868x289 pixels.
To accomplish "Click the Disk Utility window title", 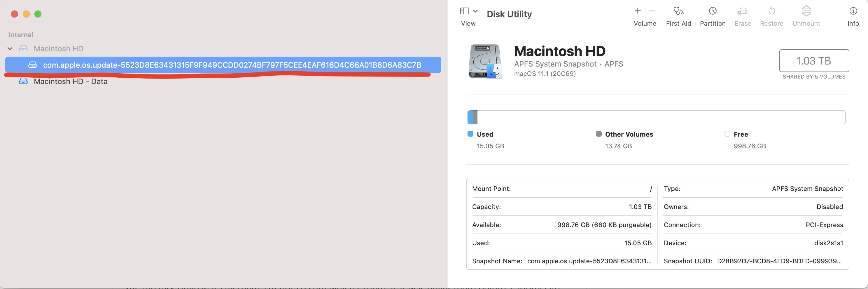I will (x=509, y=14).
